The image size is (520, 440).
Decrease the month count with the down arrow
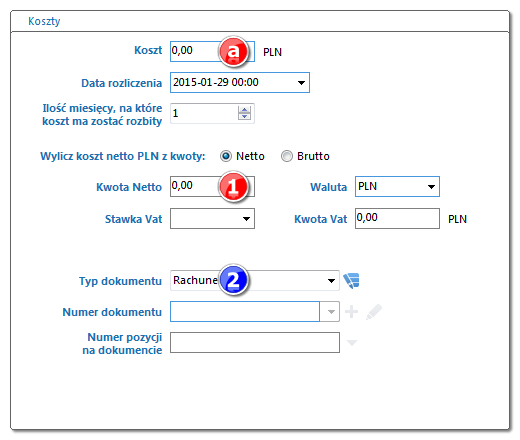click(x=244, y=116)
